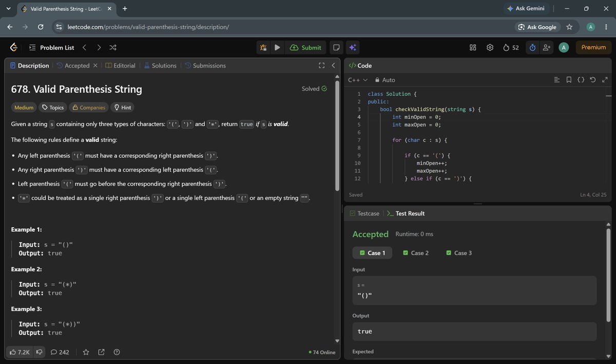Open the Problem List
This screenshot has width=616, height=364.
[51, 48]
